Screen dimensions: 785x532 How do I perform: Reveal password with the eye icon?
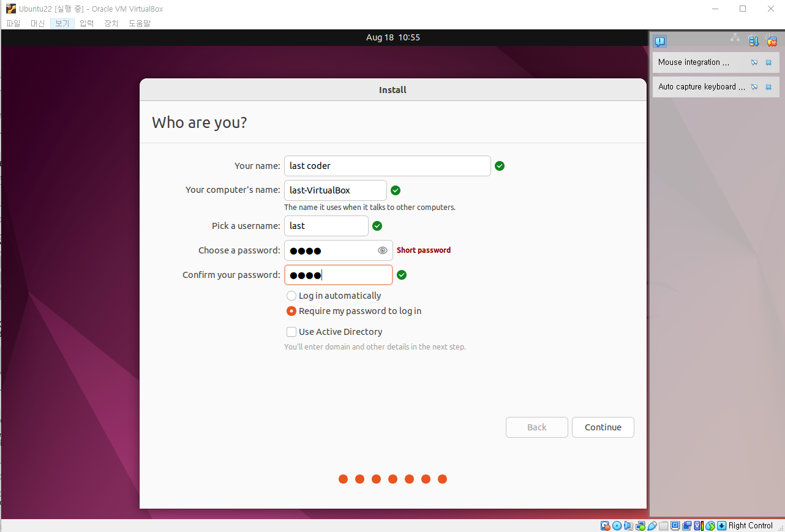coord(383,250)
